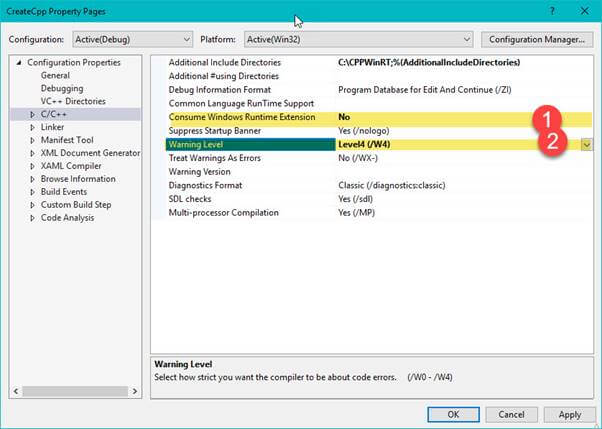Cancel the property pages dialog
Viewport: 602px width, 429px height.
511,415
